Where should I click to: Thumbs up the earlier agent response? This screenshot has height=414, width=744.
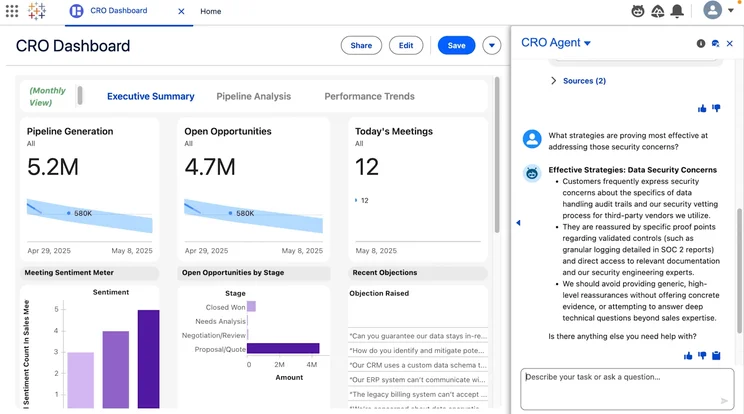[702, 109]
